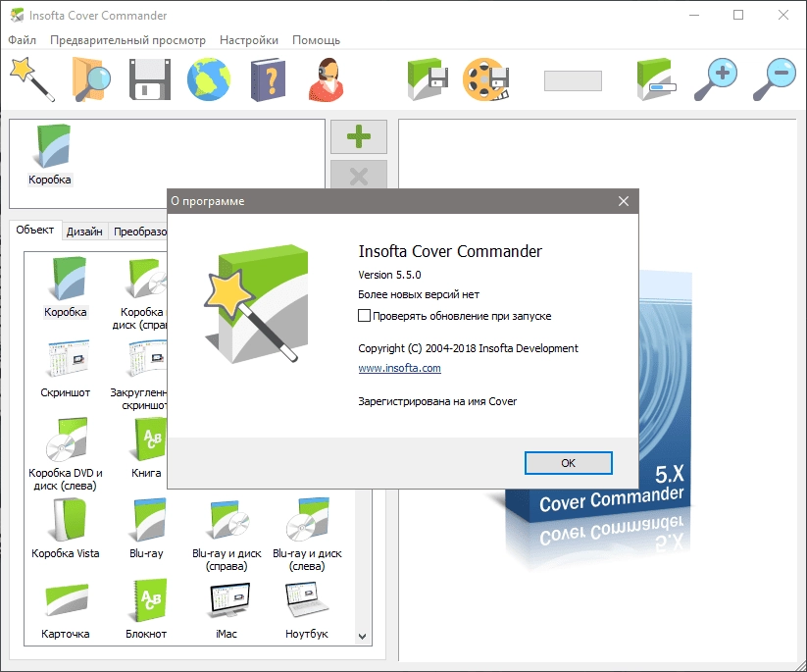Image resolution: width=807 pixels, height=672 pixels.
Task: Open the Настройки menu
Action: click(x=249, y=40)
